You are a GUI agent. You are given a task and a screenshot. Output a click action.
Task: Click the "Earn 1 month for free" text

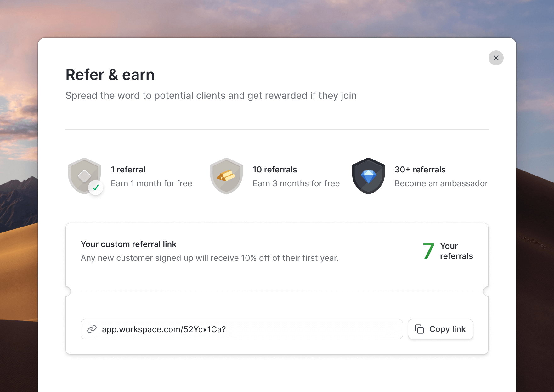click(x=151, y=183)
